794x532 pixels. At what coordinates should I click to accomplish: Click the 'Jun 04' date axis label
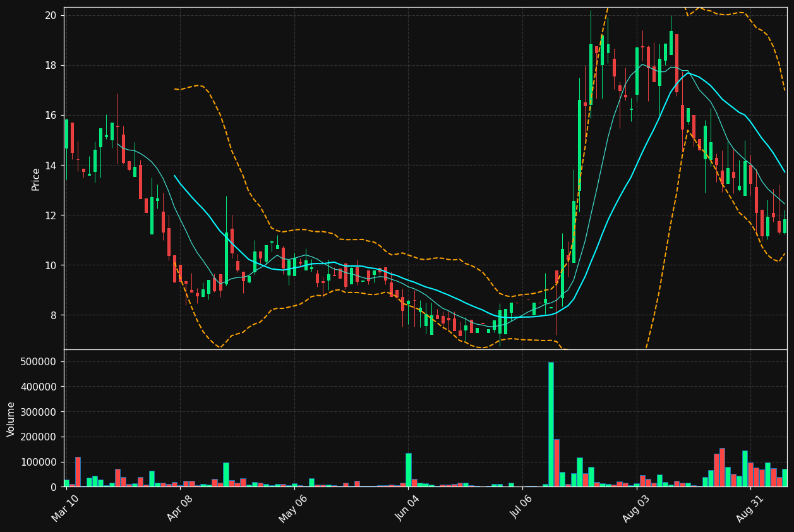408,509
